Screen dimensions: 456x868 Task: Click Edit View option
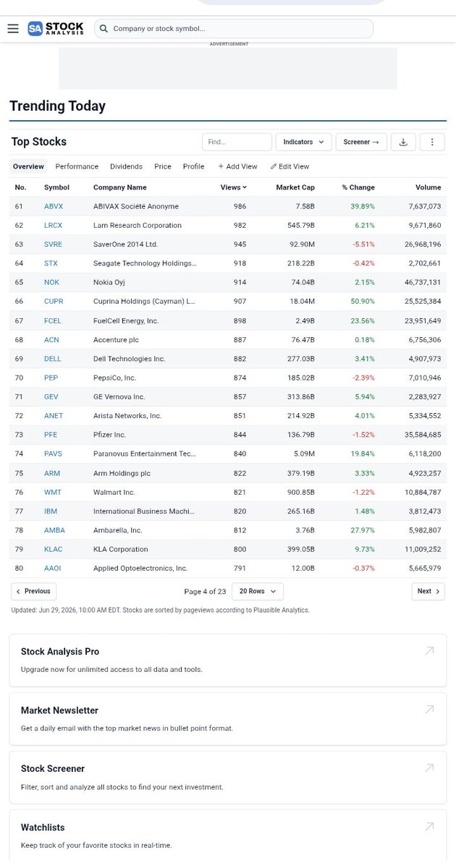pos(290,166)
